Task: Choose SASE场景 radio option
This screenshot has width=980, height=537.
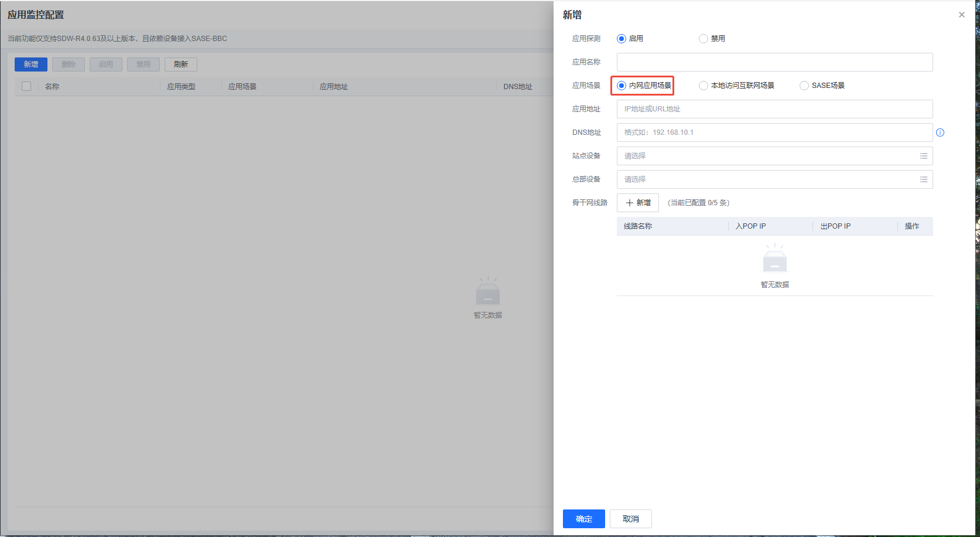Action: (804, 86)
